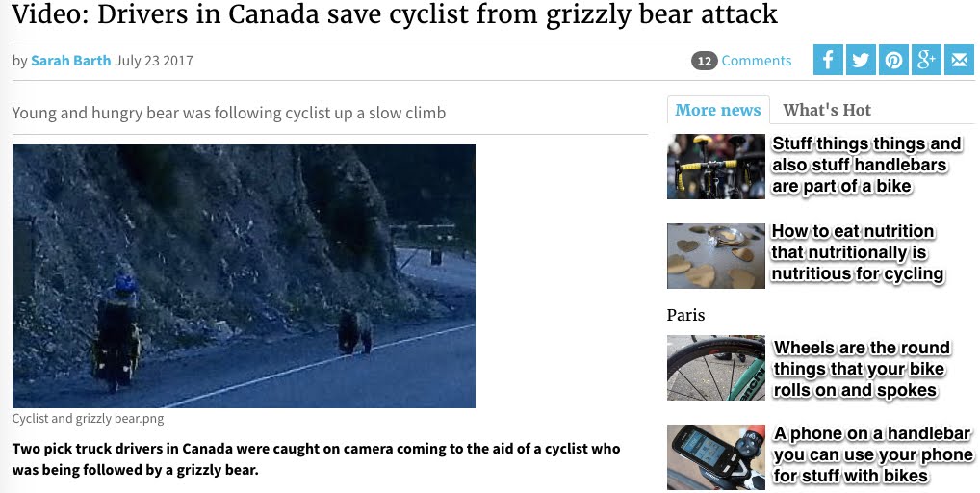Click the bike wheel article thumbnail
This screenshot has height=493, width=980.
click(x=715, y=368)
